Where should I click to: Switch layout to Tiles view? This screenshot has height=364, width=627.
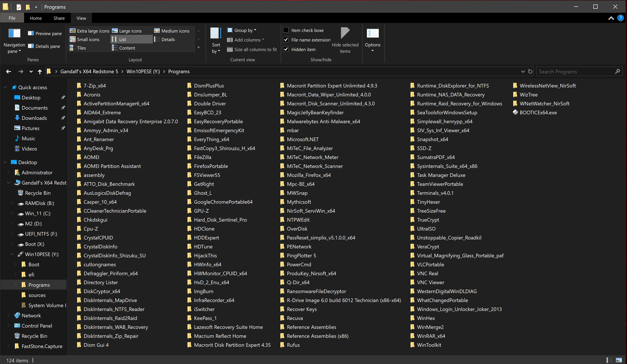(x=78, y=48)
